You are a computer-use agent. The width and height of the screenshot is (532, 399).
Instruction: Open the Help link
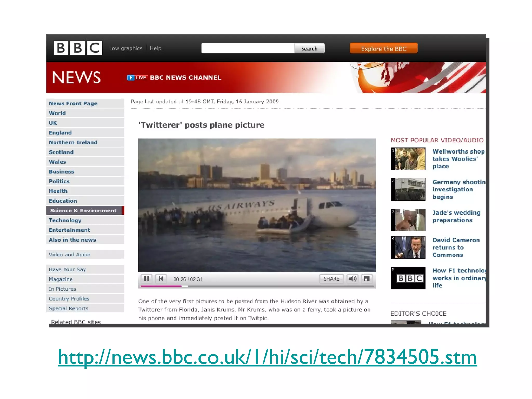(155, 48)
